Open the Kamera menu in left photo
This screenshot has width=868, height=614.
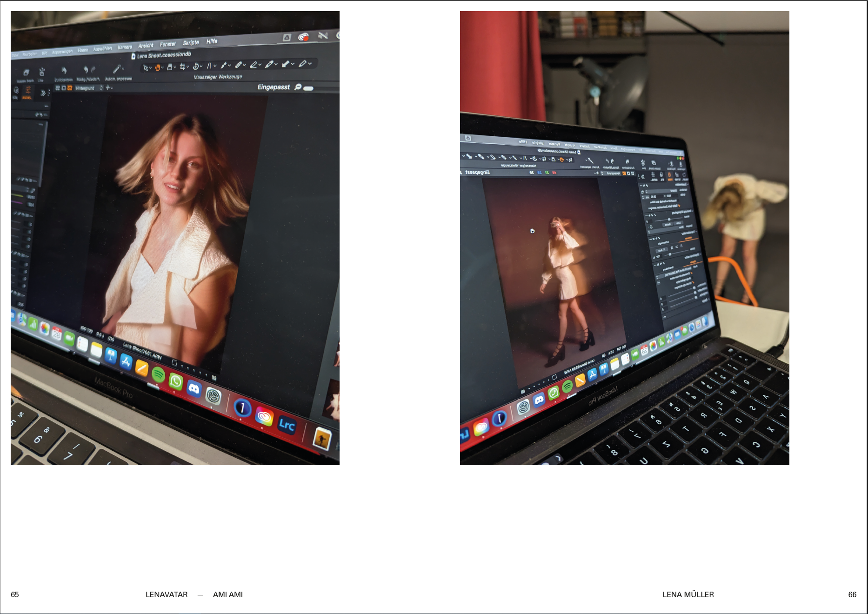125,47
